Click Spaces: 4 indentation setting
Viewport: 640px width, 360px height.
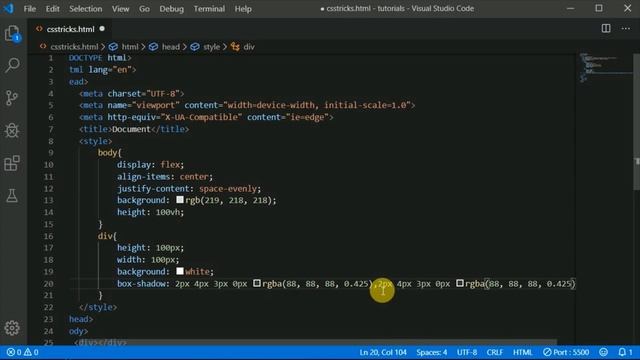[x=431, y=352]
